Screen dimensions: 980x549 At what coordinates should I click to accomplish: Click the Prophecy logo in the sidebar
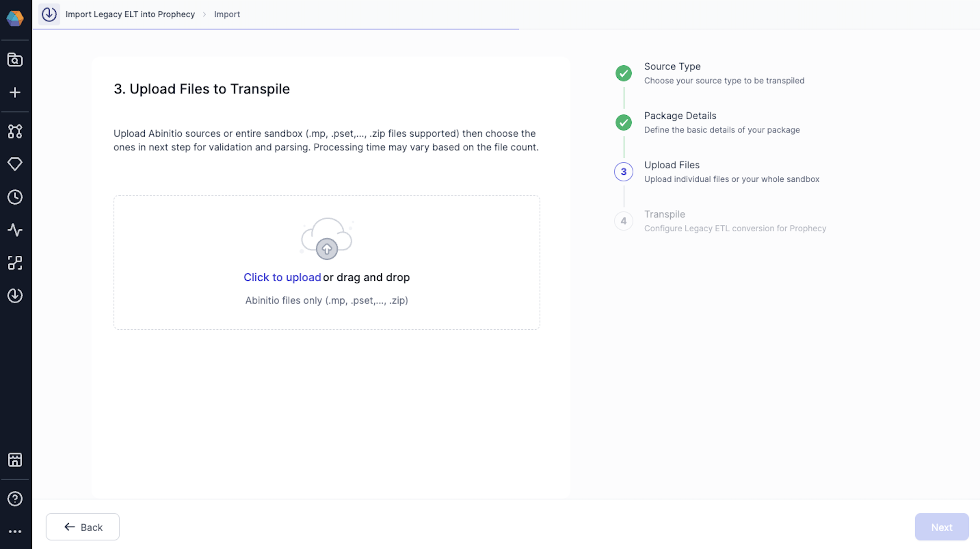[x=15, y=18]
